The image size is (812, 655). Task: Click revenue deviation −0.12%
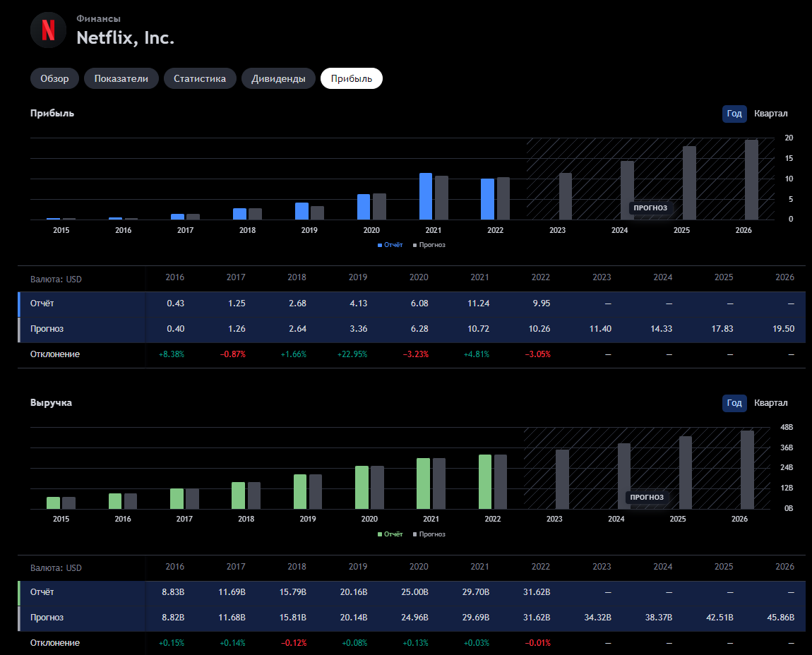tap(294, 643)
